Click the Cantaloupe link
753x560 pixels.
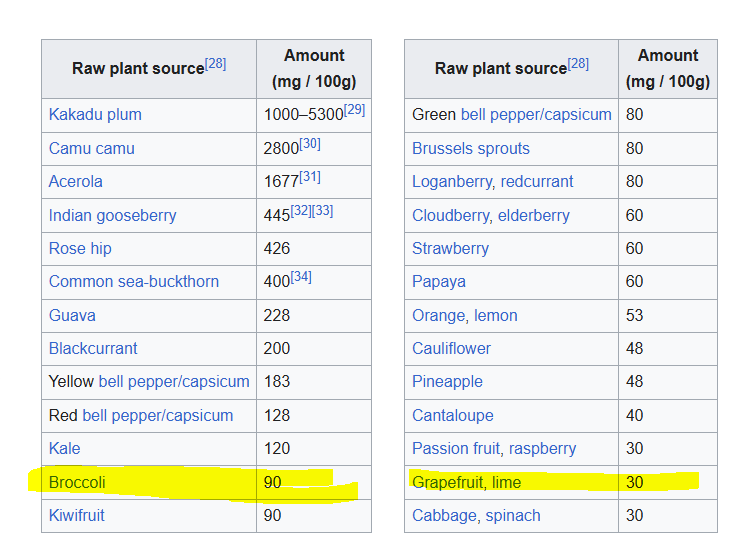(453, 415)
